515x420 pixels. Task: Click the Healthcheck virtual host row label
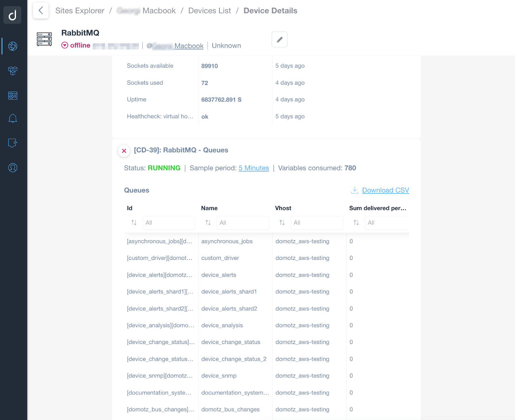160,116
